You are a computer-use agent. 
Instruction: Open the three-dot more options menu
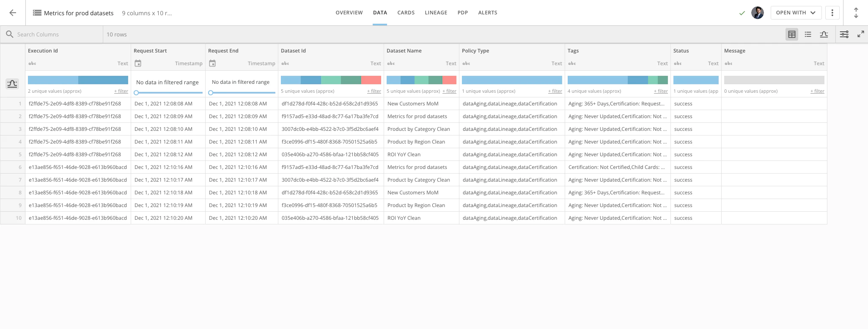(x=832, y=13)
